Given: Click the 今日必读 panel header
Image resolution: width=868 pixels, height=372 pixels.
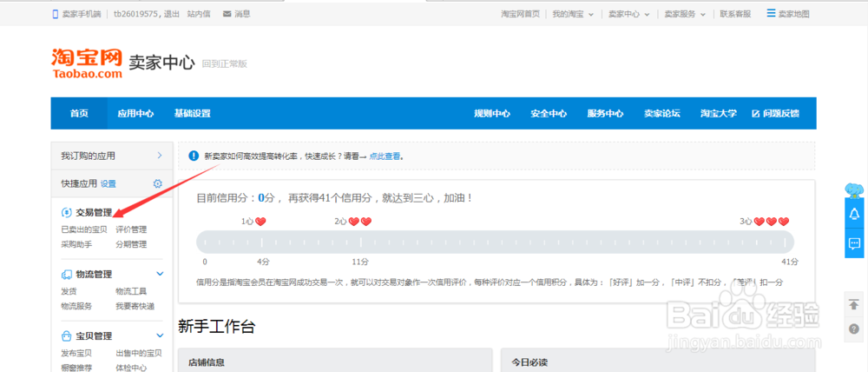Looking at the screenshot, I should coord(658,361).
